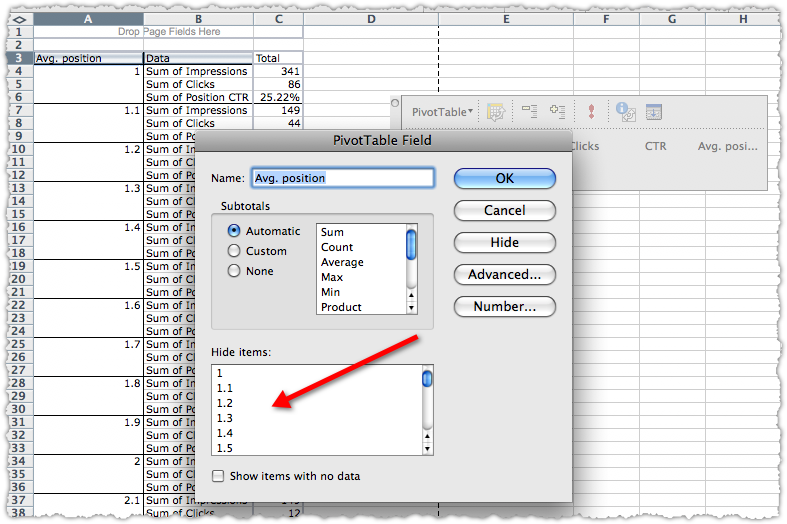Select Max in the subtotals list
The height and width of the screenshot is (524, 787).
[x=361, y=277]
